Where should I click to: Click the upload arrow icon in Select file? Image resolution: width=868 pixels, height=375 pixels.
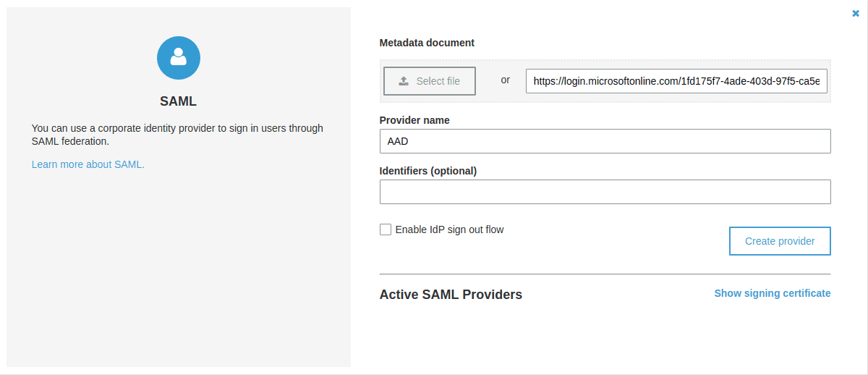click(x=404, y=81)
